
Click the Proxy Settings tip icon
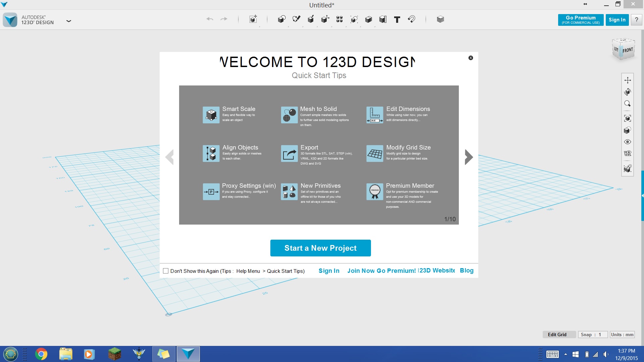click(211, 192)
